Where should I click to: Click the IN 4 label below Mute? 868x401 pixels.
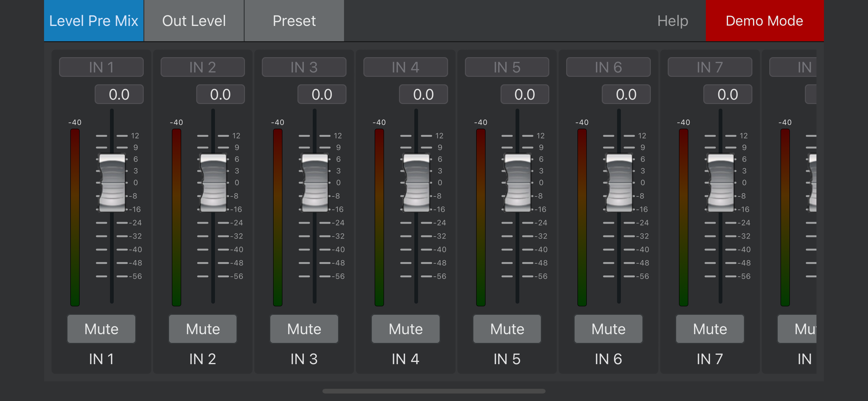tap(405, 359)
